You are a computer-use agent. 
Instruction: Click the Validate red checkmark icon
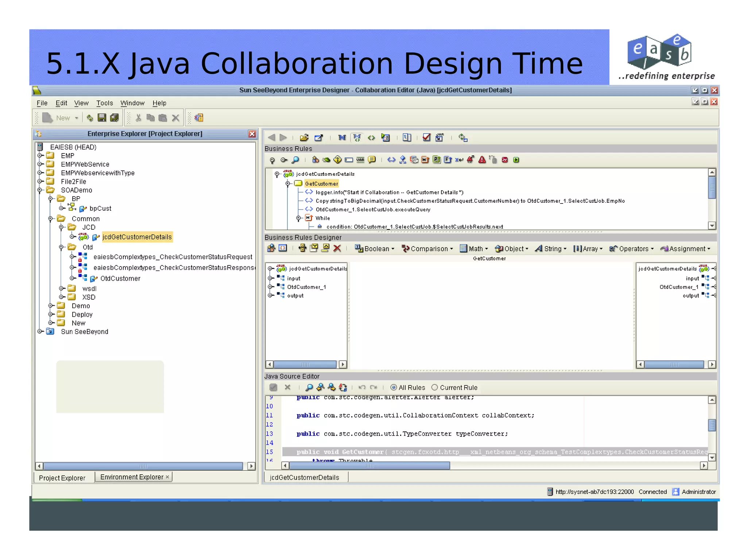pos(426,137)
